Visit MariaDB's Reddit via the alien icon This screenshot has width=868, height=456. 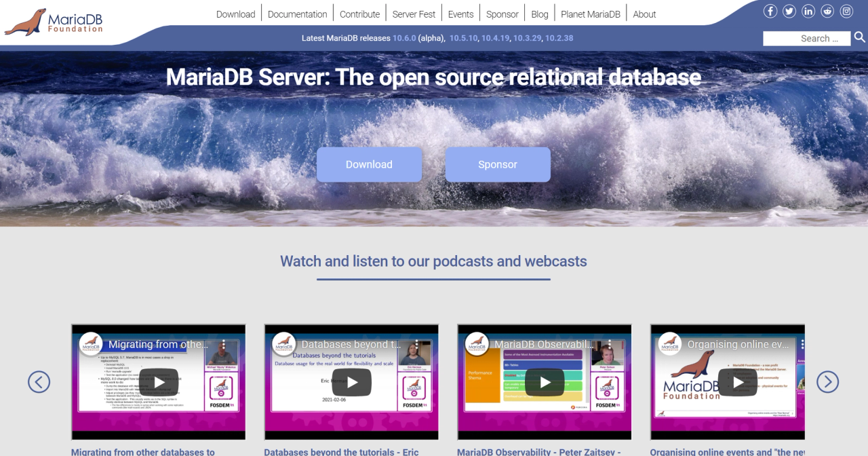tap(827, 11)
